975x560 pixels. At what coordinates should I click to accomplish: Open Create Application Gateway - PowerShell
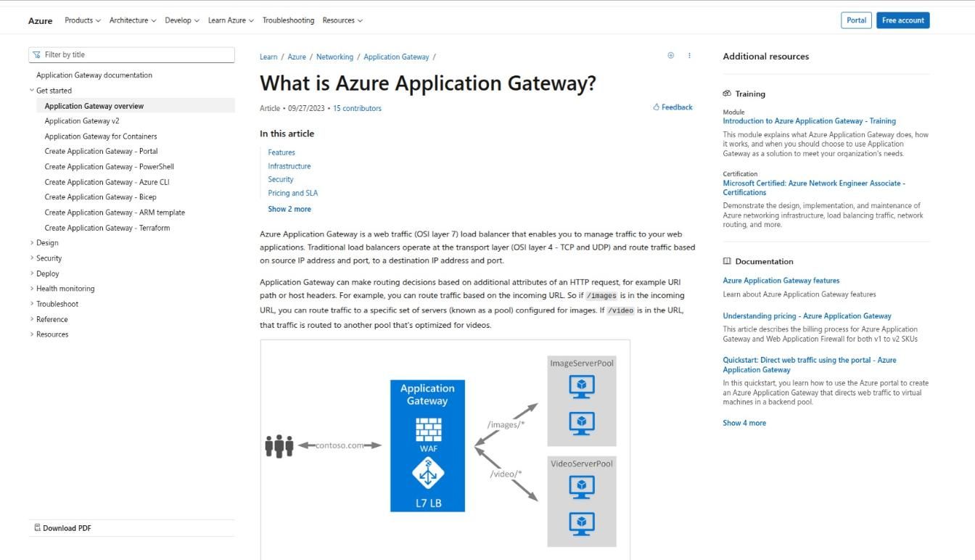click(x=110, y=167)
